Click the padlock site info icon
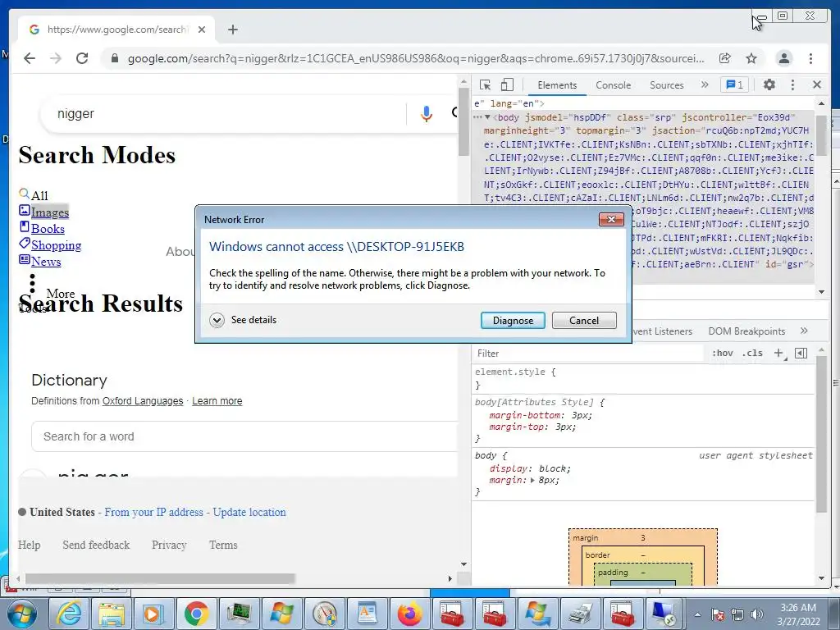The width and height of the screenshot is (840, 630). pos(115,58)
